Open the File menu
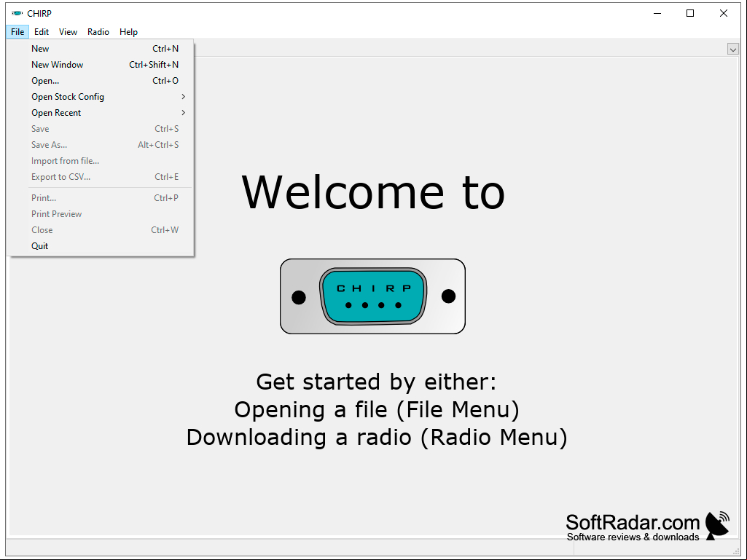This screenshot has height=560, width=747. [17, 32]
